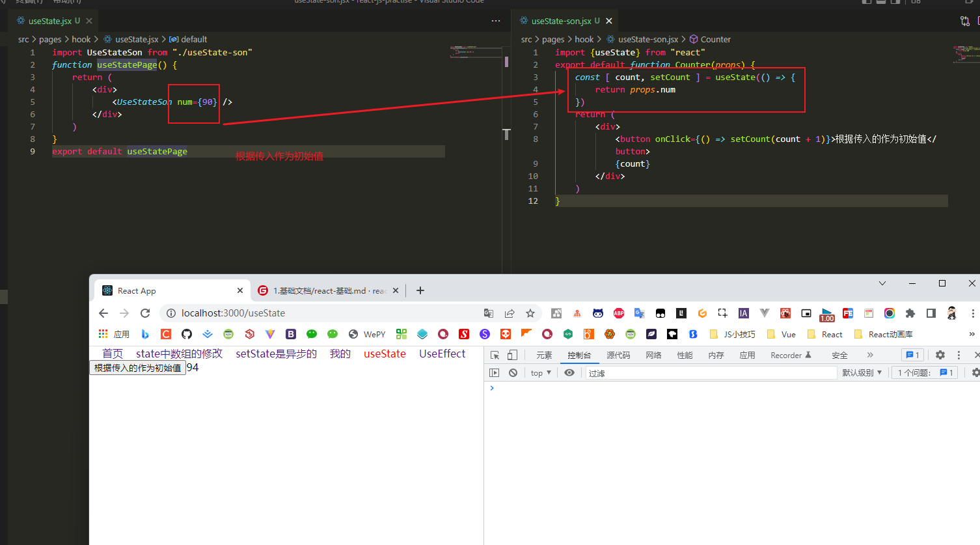
Task: Follow the red useState navigation link
Action: (x=385, y=354)
